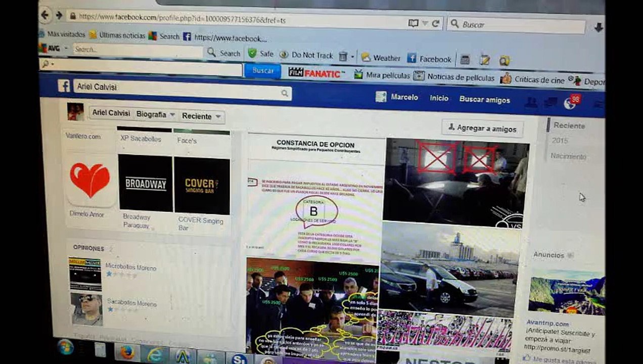Click Agregar a amigos button

[482, 128]
